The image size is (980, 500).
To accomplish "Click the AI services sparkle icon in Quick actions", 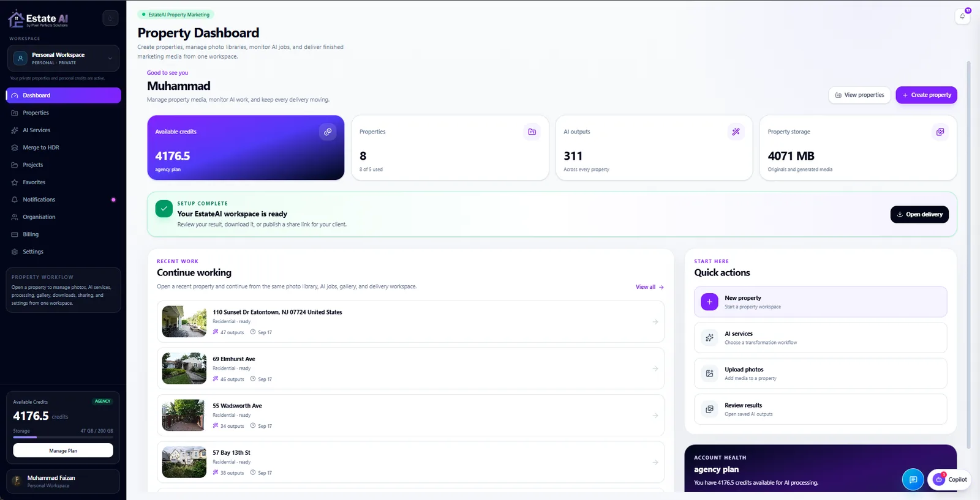I will click(x=709, y=338).
